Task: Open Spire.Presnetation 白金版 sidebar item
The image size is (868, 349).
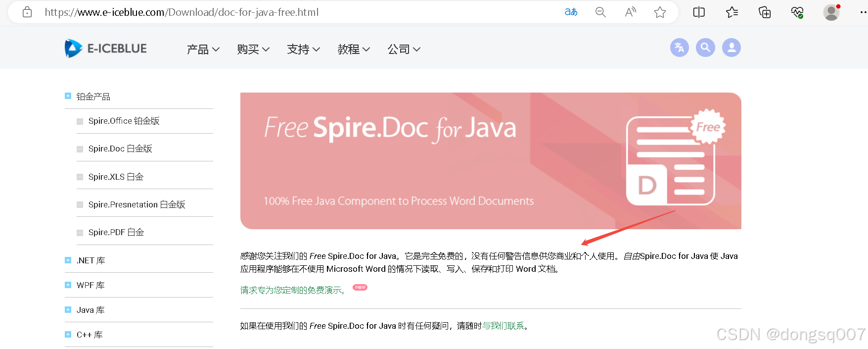Action: click(x=137, y=204)
